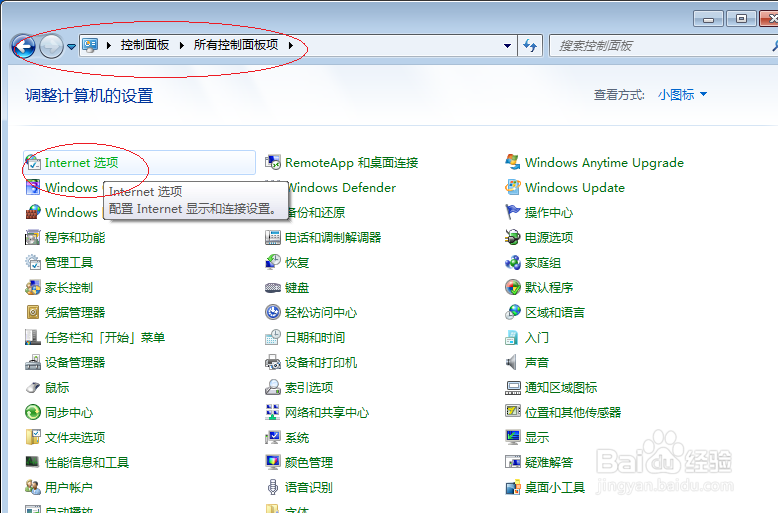Open the 家长控制 icon
778x513 pixels.
(x=33, y=287)
